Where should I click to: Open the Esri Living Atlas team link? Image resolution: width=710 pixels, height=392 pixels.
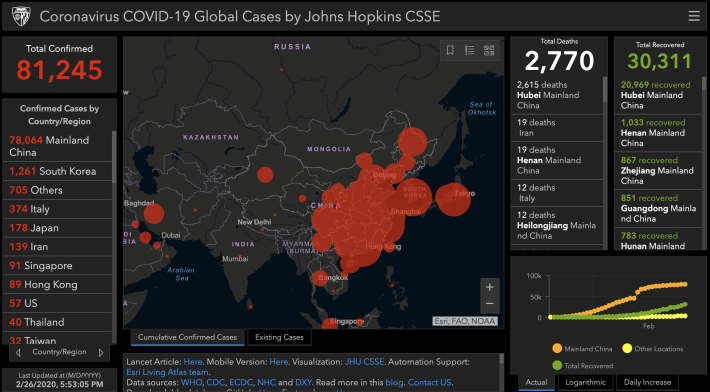click(167, 372)
